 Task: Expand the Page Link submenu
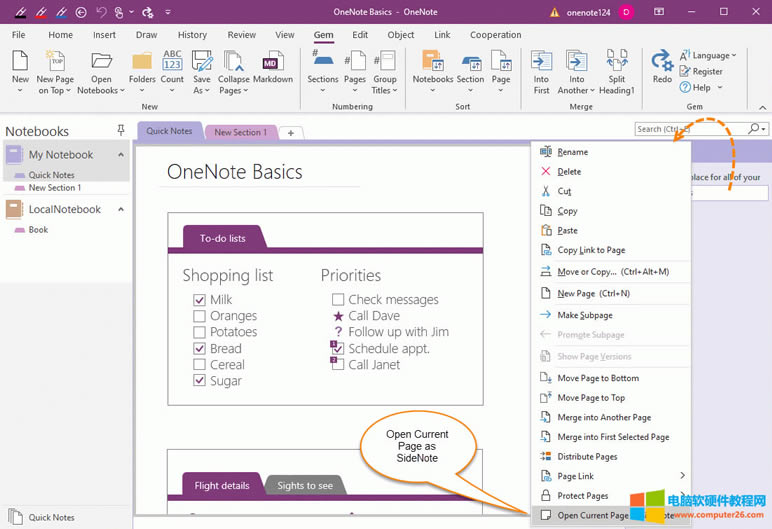point(683,476)
